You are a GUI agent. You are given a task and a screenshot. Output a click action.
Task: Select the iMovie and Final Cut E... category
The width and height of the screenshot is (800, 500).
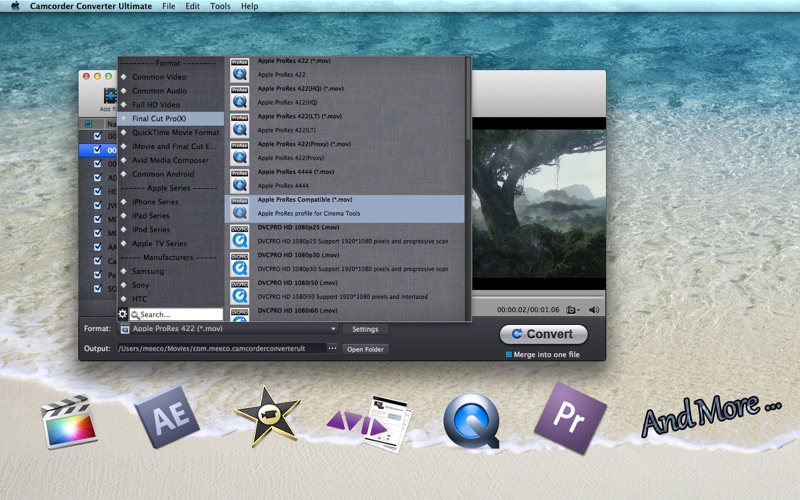(170, 146)
